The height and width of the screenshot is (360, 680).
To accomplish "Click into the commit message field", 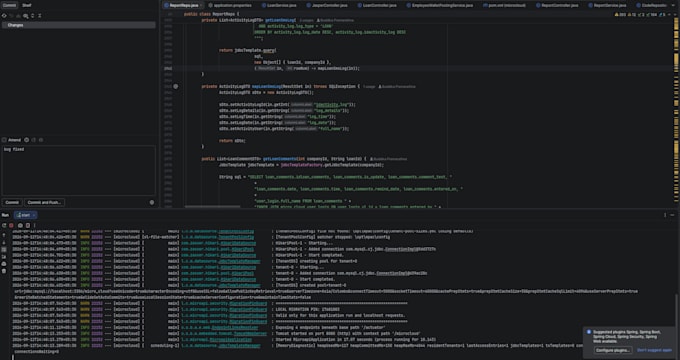I will click(78, 170).
